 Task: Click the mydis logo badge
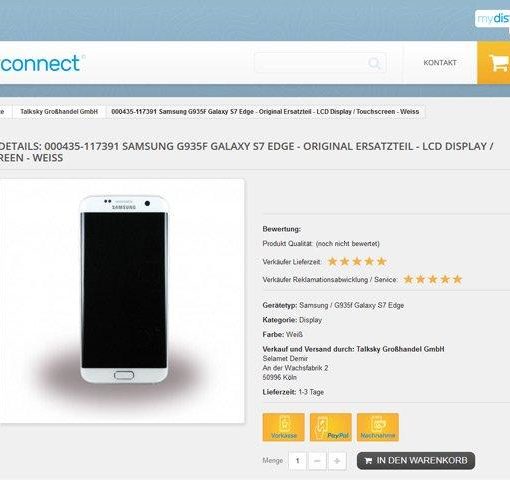tap(493, 18)
